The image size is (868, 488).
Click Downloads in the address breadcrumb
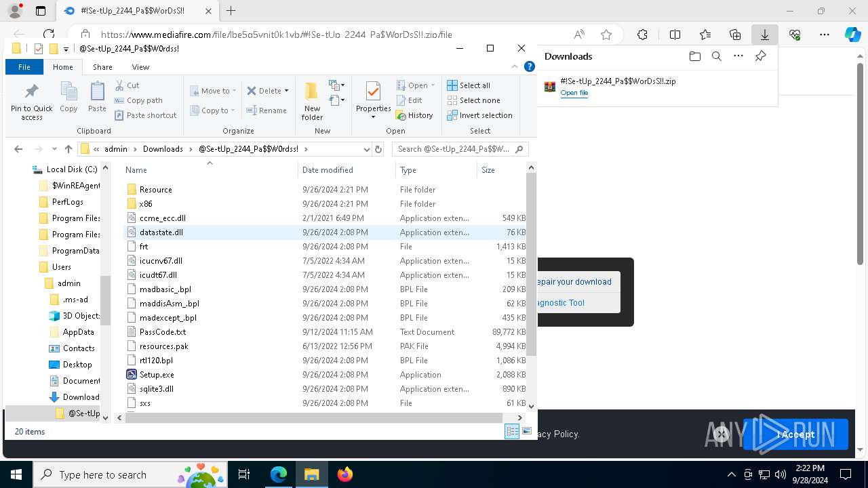163,149
